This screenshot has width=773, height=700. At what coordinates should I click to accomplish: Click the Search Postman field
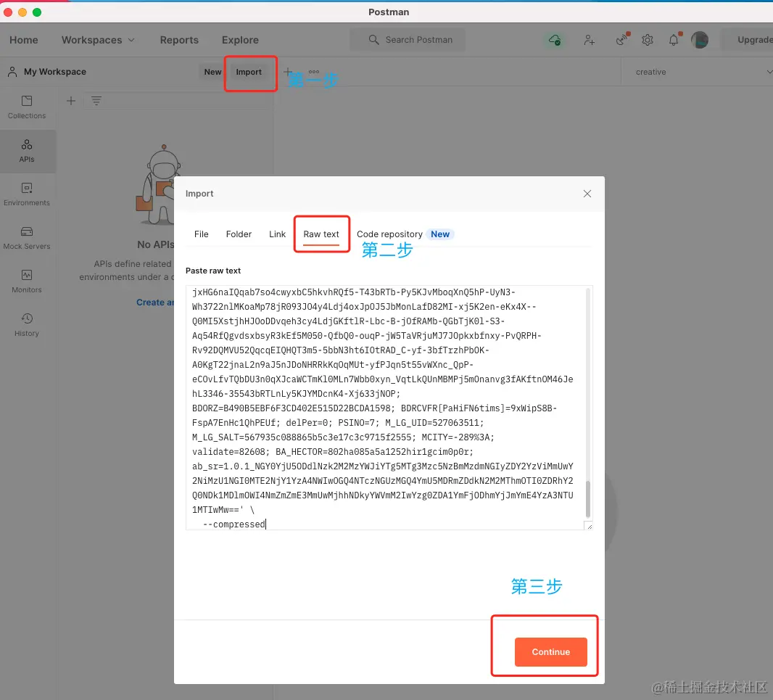[408, 39]
